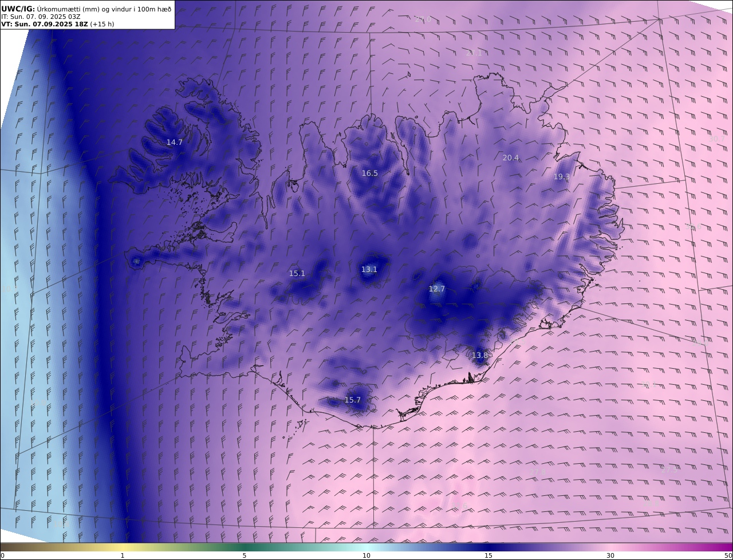Image resolution: width=733 pixels, height=560 pixels.
Task: Click the 'UWC/IG:' title label
Action: click(x=18, y=9)
